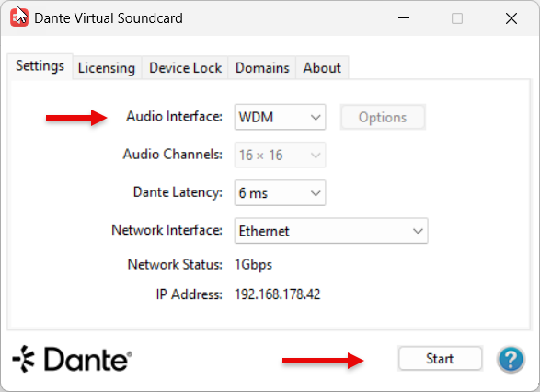Screen dimensions: 540x392
Task: Open the Device Lock tab
Action: click(x=185, y=68)
